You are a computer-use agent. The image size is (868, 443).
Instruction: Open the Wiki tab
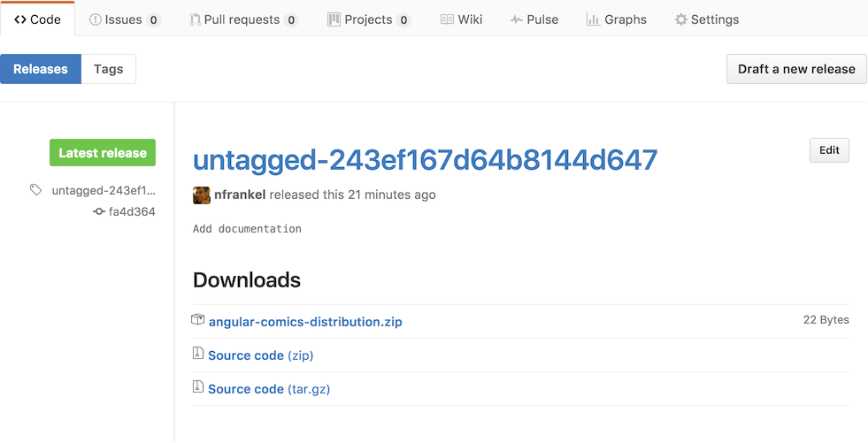coord(462,20)
